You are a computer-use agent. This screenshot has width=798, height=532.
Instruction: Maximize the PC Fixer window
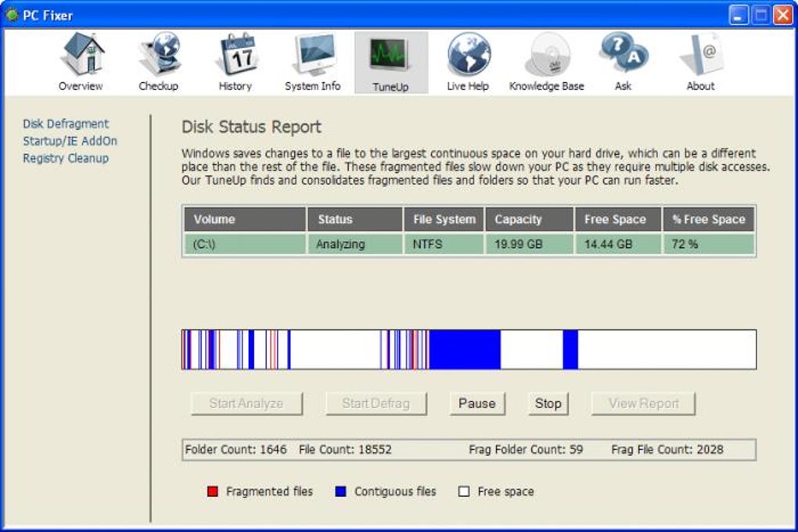(x=761, y=16)
